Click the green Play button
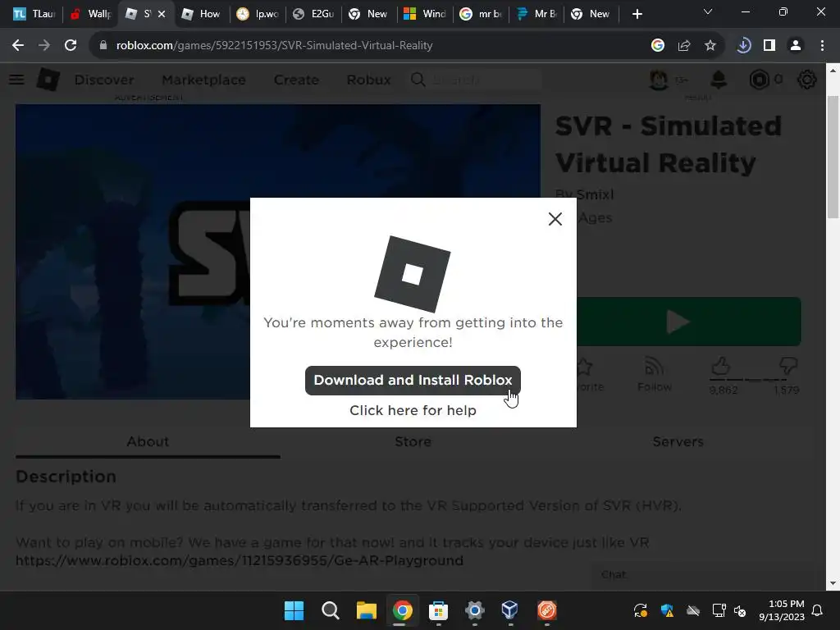Screen dimensions: 840x630 [x=689, y=322]
